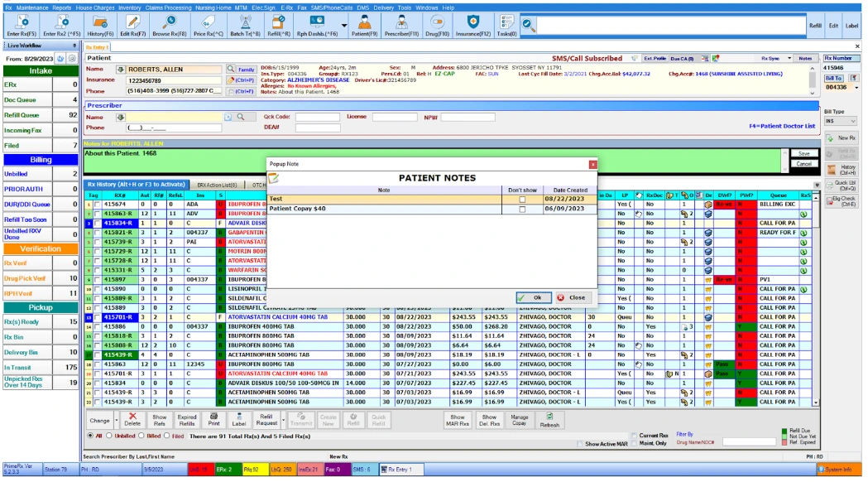
Task: Open the Prescriber (F11) icon
Action: click(x=401, y=26)
